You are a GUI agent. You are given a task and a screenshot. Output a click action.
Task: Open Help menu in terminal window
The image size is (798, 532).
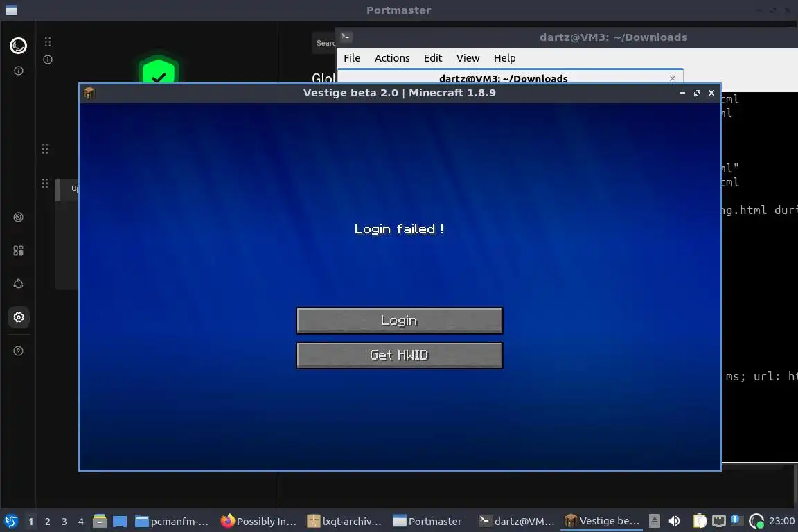(x=504, y=58)
